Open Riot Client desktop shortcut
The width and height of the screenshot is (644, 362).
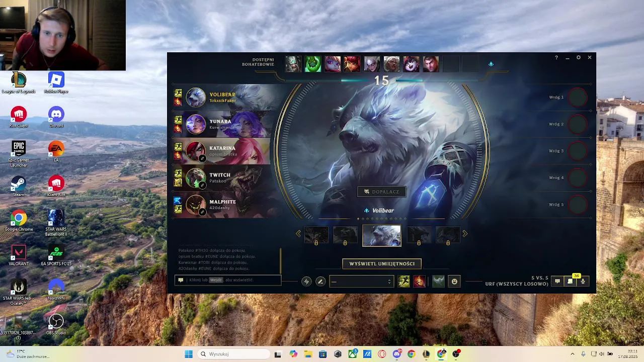[19, 117]
